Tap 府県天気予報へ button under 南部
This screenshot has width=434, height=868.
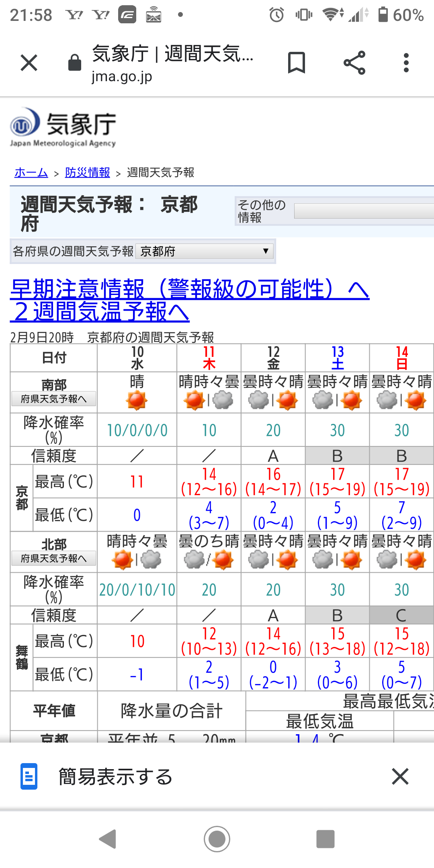[53, 399]
